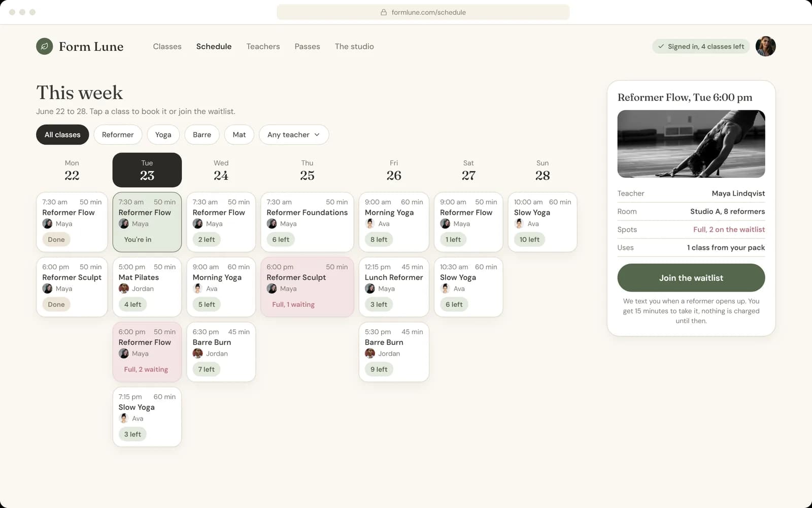The width and height of the screenshot is (812, 508).
Task: Click Maya's avatar on Reformer Foundations card
Action: [x=272, y=224]
